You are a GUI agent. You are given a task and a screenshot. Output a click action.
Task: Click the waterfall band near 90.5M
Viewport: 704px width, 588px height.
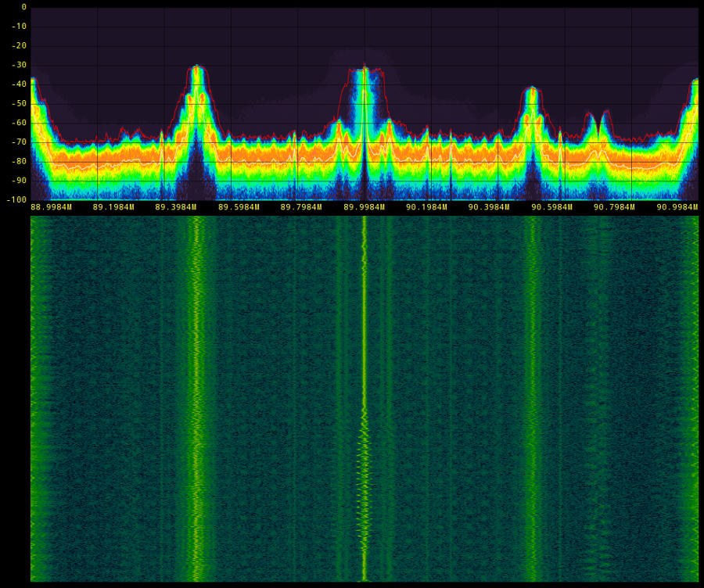(x=532, y=399)
